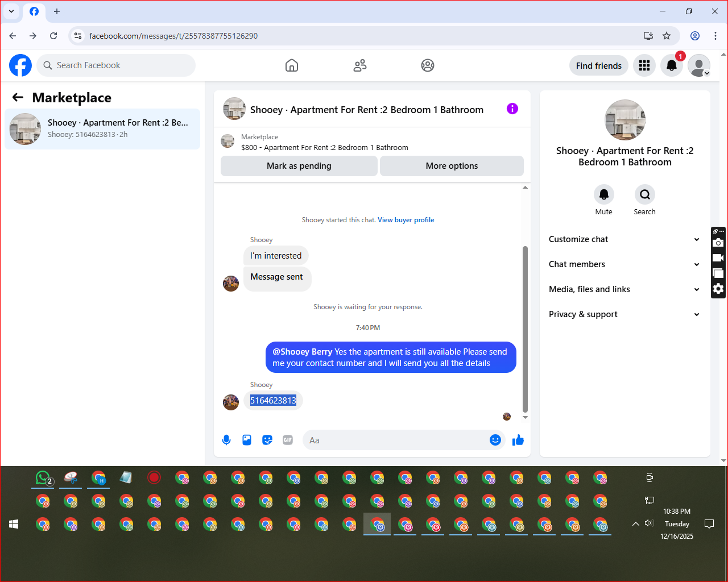The image size is (728, 582).
Task: Open the Windows Start menu
Action: tap(14, 524)
